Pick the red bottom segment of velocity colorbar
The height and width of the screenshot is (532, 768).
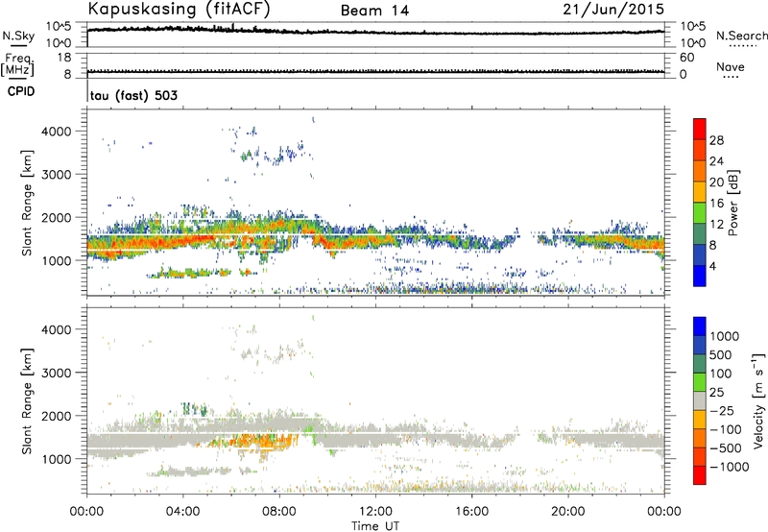700,475
